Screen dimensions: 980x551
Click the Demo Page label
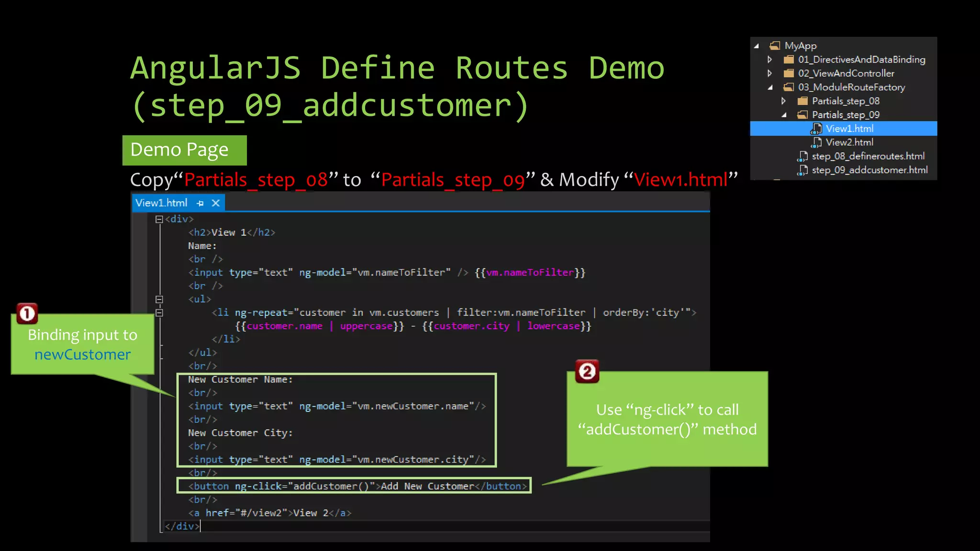[185, 150]
